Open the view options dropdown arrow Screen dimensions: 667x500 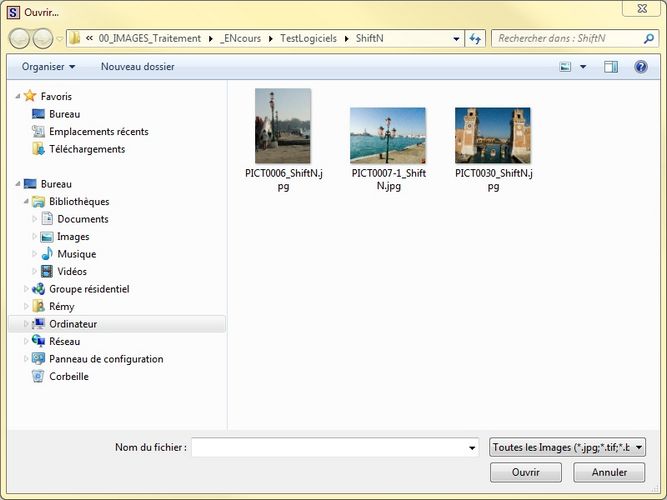583,67
